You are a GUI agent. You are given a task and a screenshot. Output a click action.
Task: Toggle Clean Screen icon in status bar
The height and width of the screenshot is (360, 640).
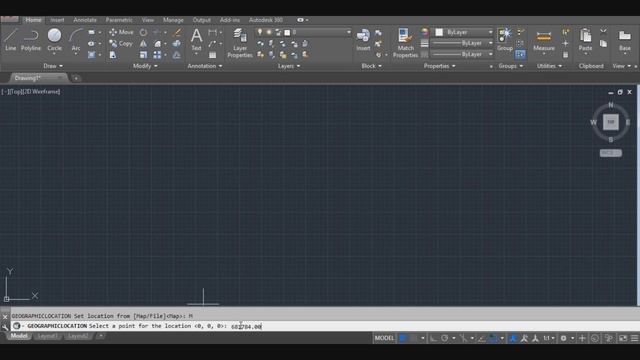[623, 338]
